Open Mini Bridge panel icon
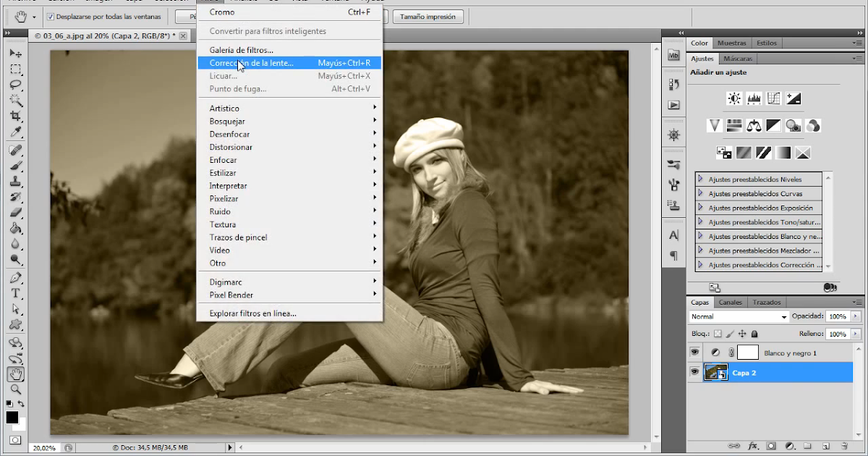Screen dimensions: 868x456 [x=674, y=55]
